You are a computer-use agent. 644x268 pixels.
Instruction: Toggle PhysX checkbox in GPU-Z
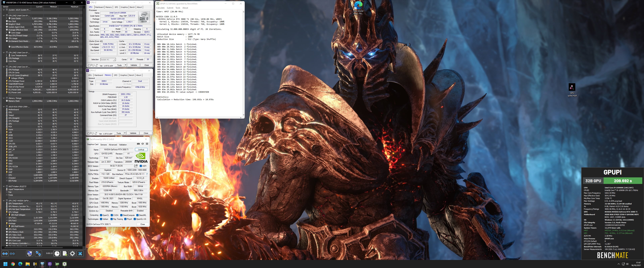click(x=125, y=219)
